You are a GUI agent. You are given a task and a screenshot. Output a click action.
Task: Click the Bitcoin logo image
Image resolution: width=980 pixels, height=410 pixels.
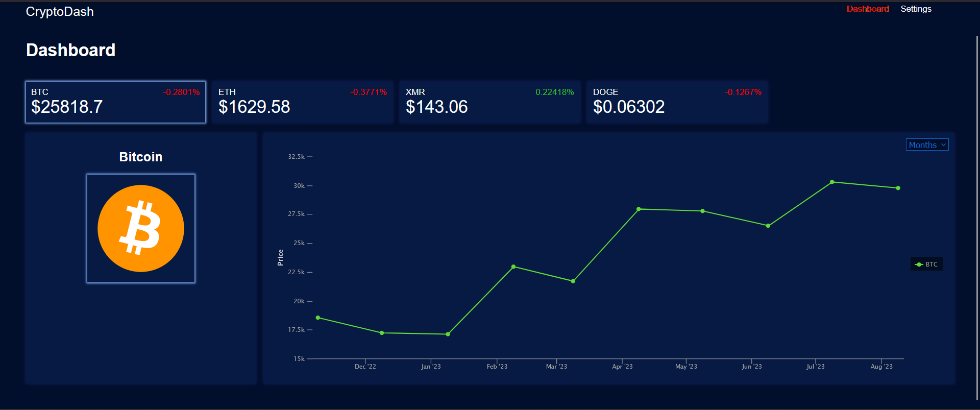[x=141, y=228]
